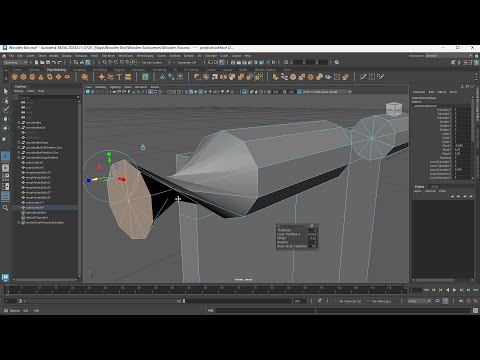
Task: Choose the Select tool arrow in toolbox
Action: pyautogui.click(x=6, y=91)
